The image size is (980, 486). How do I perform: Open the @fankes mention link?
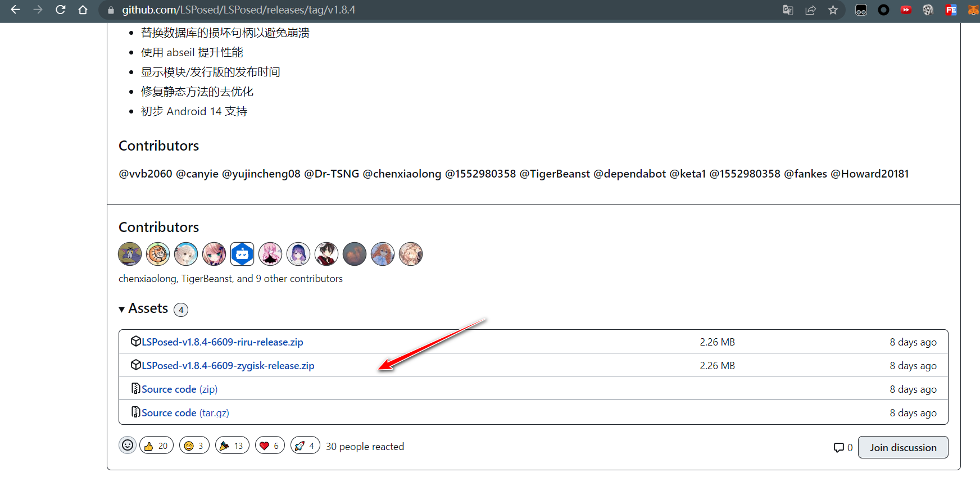[806, 174]
